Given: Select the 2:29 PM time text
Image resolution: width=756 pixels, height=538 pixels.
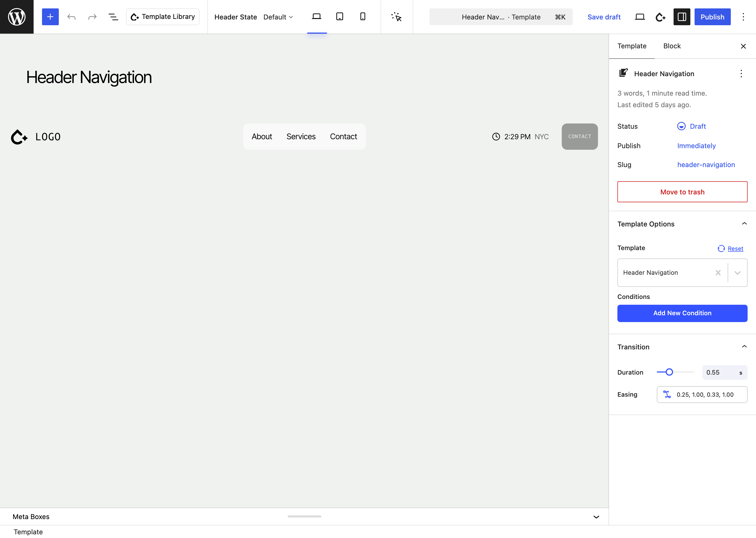Looking at the screenshot, I should coord(517,137).
